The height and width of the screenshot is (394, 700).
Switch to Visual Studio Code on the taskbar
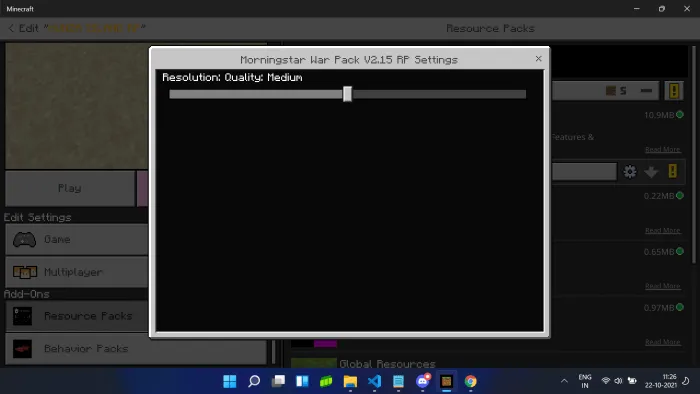[x=375, y=381]
